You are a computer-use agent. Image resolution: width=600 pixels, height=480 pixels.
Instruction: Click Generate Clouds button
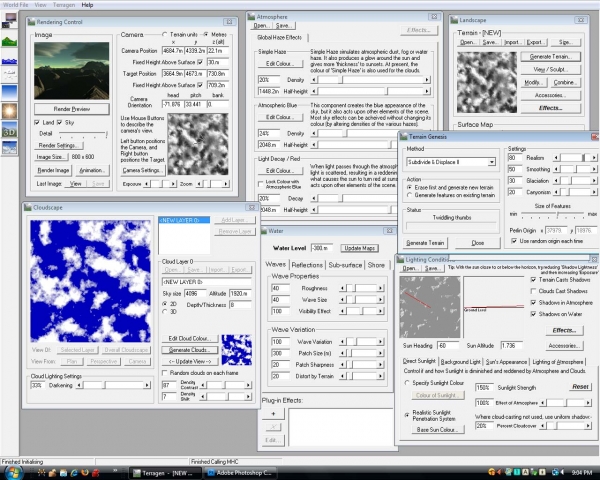189,350
